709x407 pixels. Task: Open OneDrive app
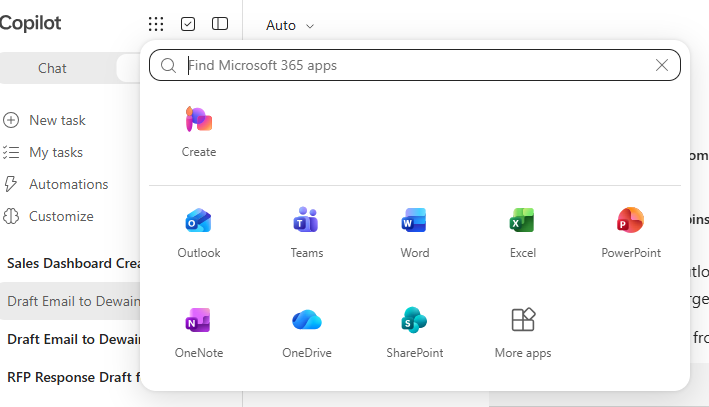(x=307, y=333)
